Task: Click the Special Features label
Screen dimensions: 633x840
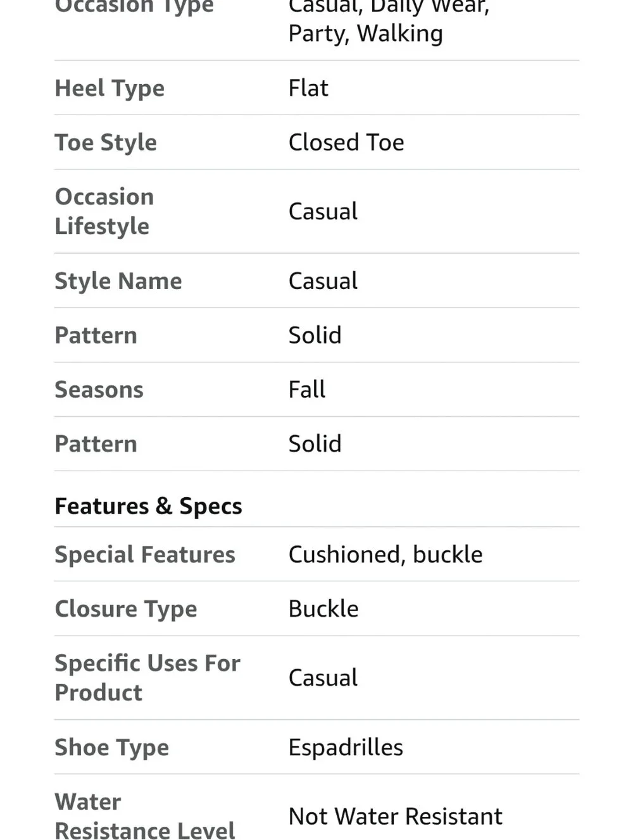Action: pyautogui.click(x=145, y=555)
